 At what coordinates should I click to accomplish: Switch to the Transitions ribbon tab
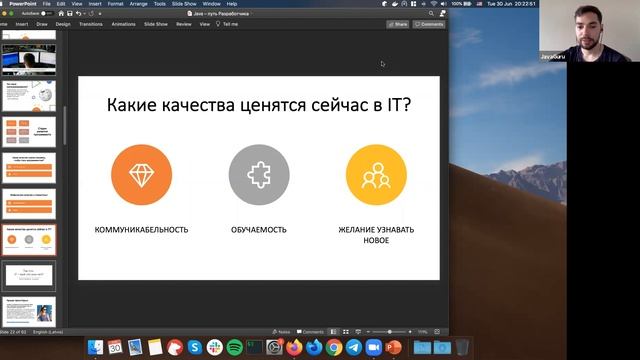tap(91, 24)
